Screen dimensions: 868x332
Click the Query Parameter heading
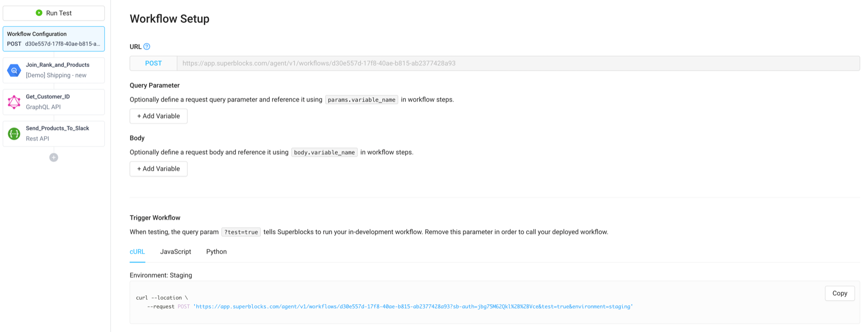coord(154,85)
